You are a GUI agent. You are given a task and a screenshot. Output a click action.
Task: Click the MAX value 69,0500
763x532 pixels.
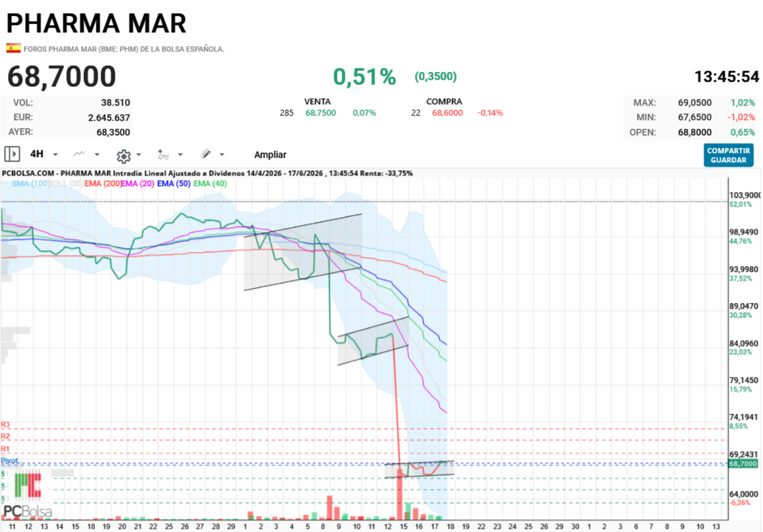(x=695, y=102)
